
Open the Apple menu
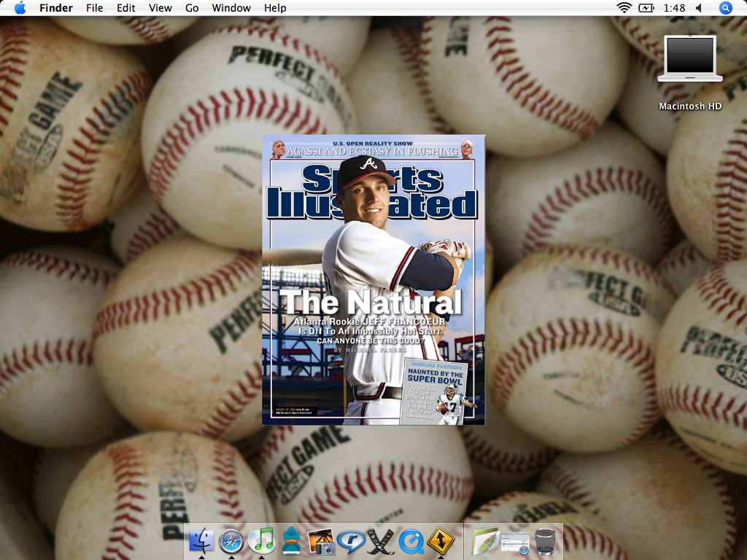click(20, 8)
